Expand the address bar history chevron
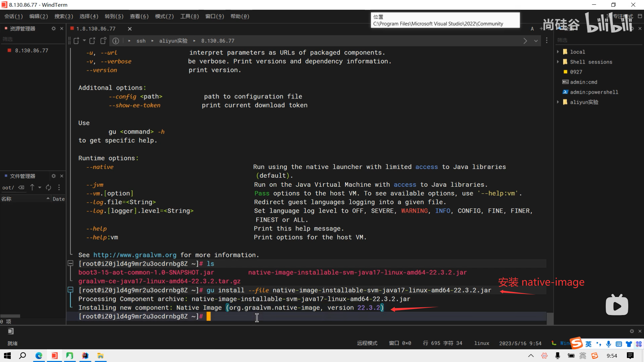Image resolution: width=644 pixels, height=362 pixels. tap(536, 41)
